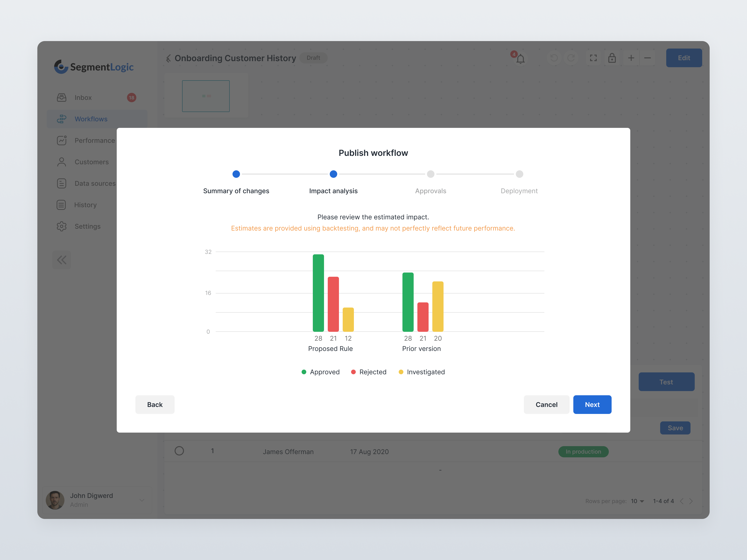Image resolution: width=747 pixels, height=560 pixels.
Task: Click the Inbox tray icon
Action: click(61, 98)
